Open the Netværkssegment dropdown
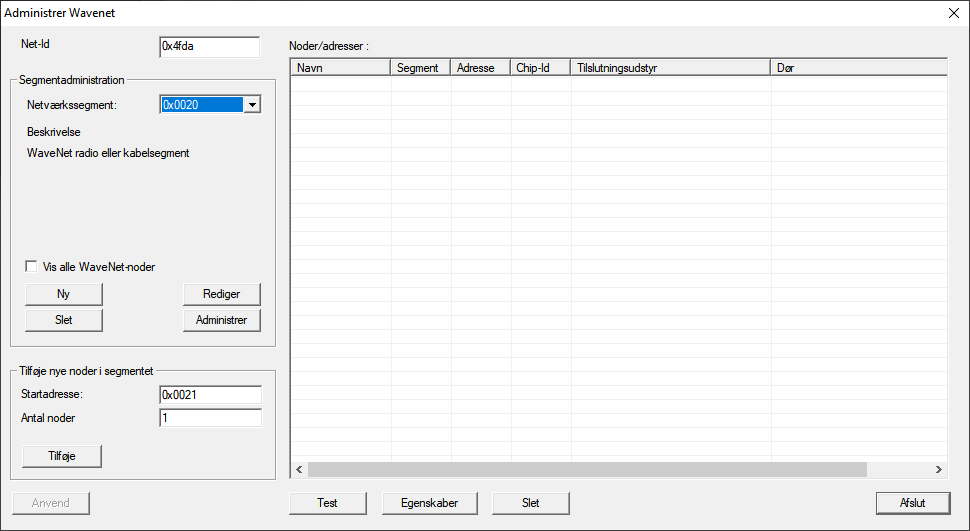This screenshot has height=531, width=970. point(252,104)
